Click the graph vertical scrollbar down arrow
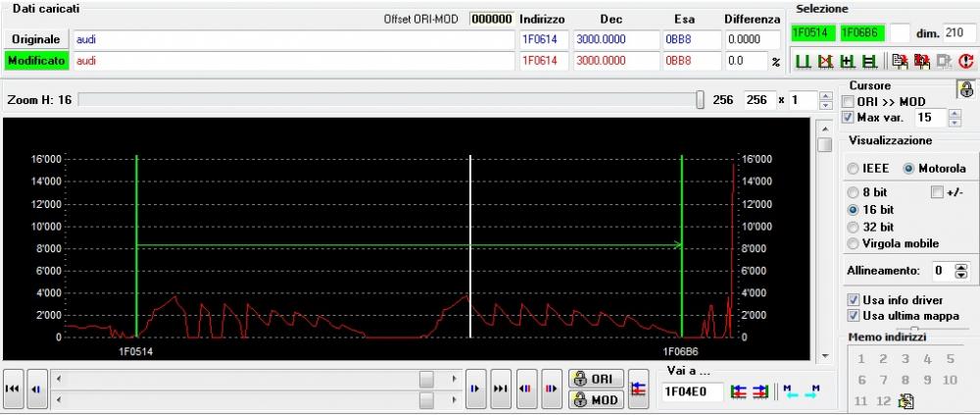This screenshot has height=415, width=980. 824,356
